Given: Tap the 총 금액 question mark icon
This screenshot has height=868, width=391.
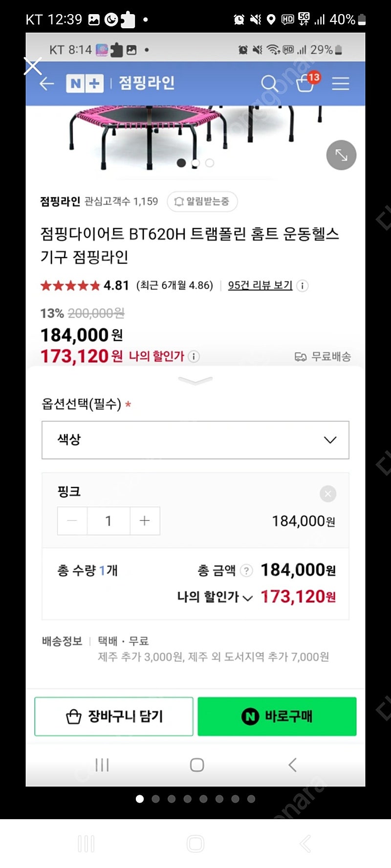Looking at the screenshot, I should (247, 570).
